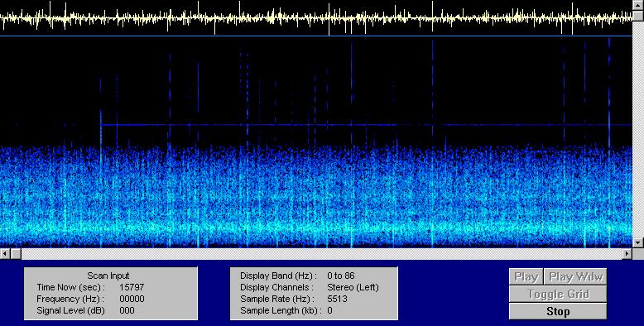Click the horizontal scrollbar left arrow
The height and width of the screenshot is (326, 644).
[x=5, y=254]
